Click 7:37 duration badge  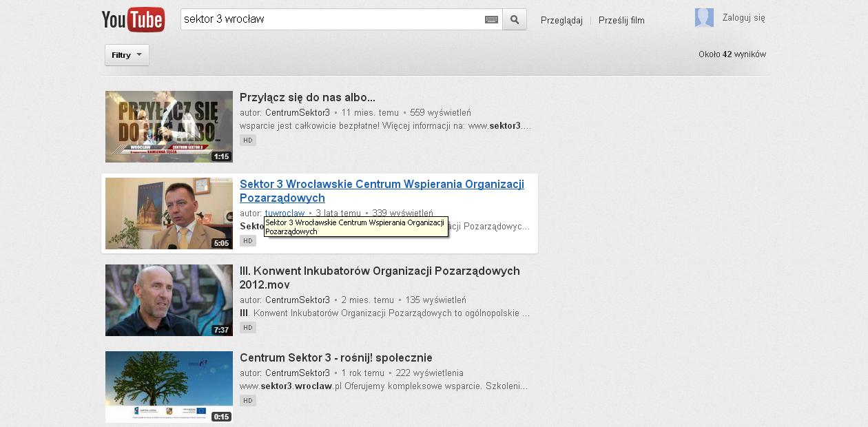[x=221, y=330]
